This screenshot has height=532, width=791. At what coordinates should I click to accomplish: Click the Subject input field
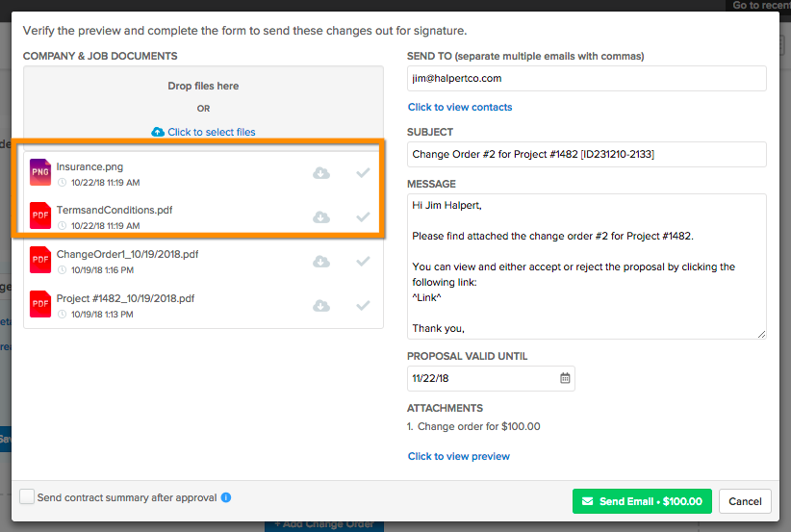click(586, 154)
